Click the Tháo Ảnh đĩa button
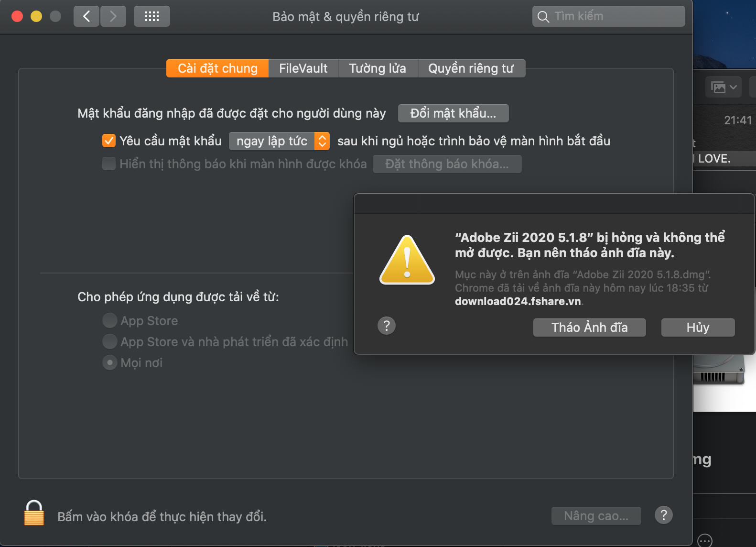Image resolution: width=756 pixels, height=547 pixels. (x=589, y=328)
